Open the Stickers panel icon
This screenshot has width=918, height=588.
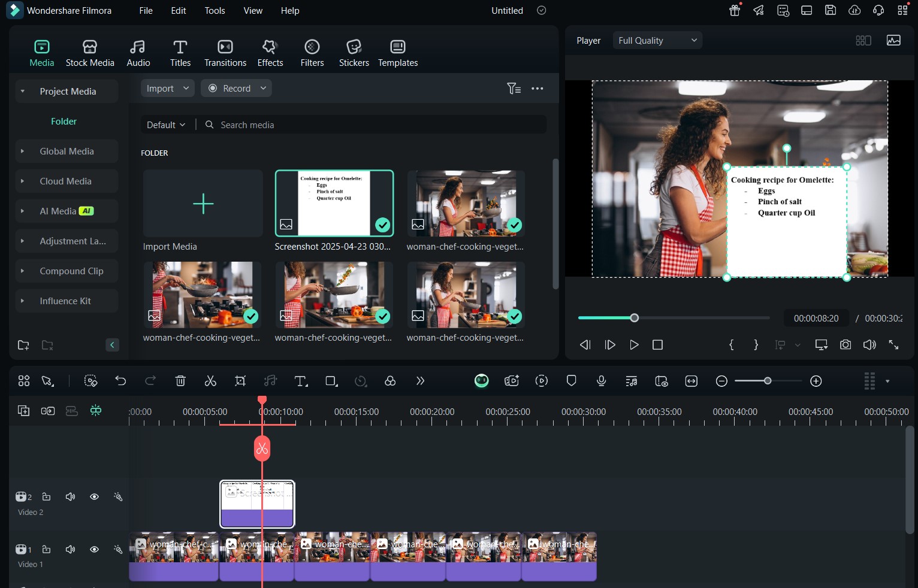(354, 53)
